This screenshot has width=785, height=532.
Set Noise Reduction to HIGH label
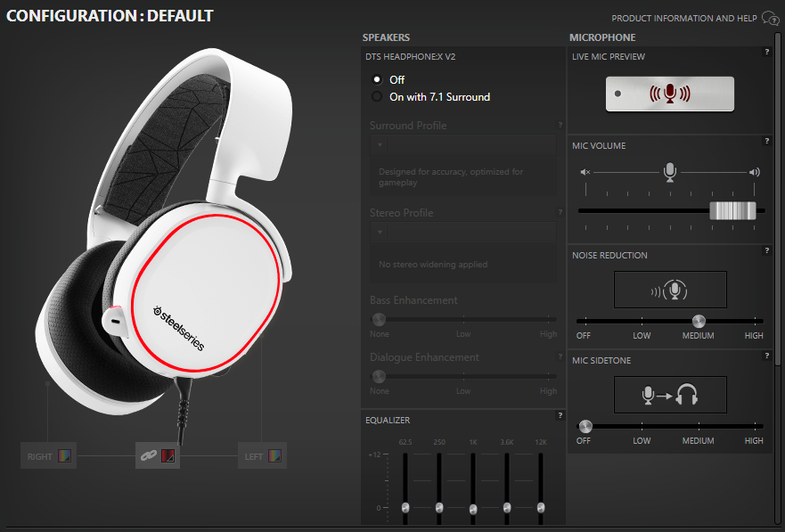(x=754, y=336)
